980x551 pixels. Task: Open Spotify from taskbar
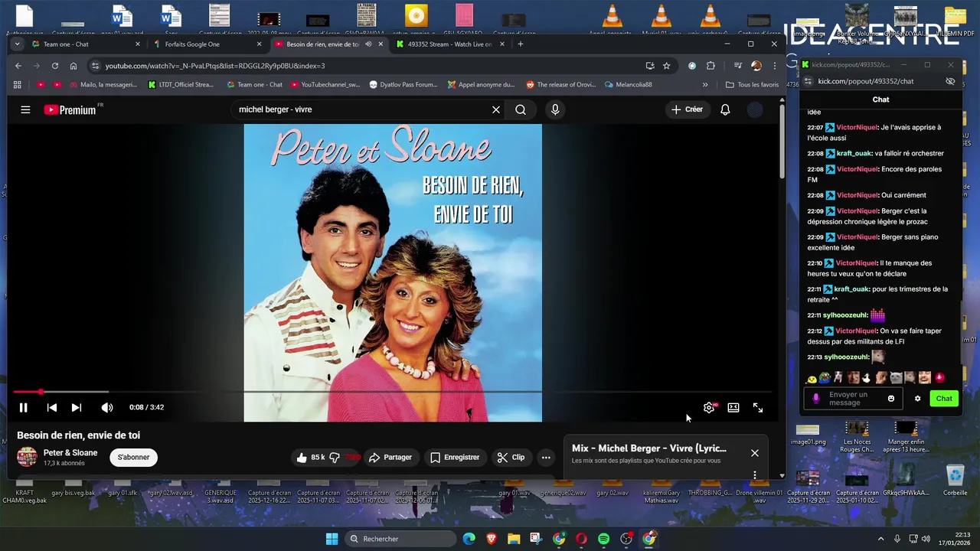click(x=603, y=539)
